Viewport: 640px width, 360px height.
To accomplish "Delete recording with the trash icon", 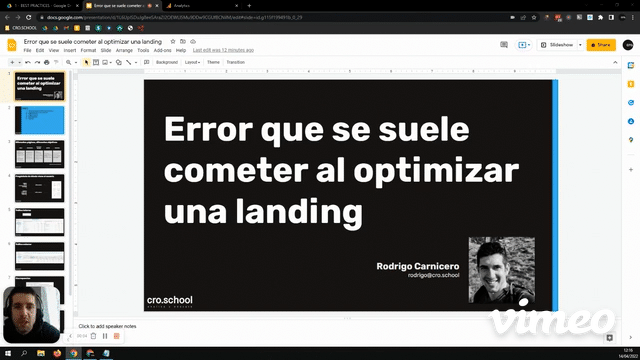I will coord(93,336).
